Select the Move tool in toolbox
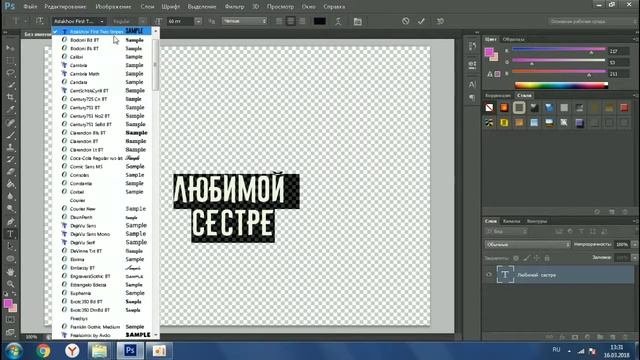The height and width of the screenshot is (360, 640). [x=11, y=48]
